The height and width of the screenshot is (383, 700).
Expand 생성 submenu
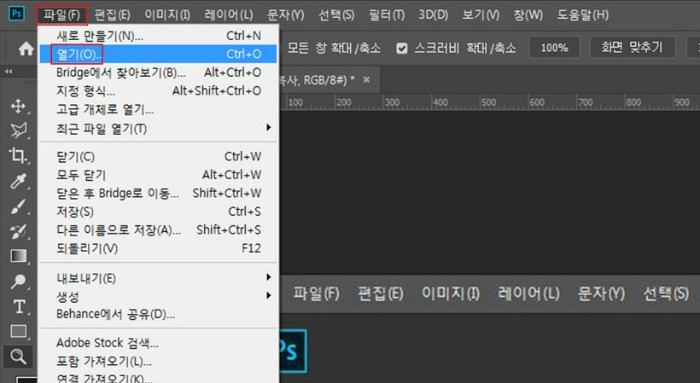point(158,296)
